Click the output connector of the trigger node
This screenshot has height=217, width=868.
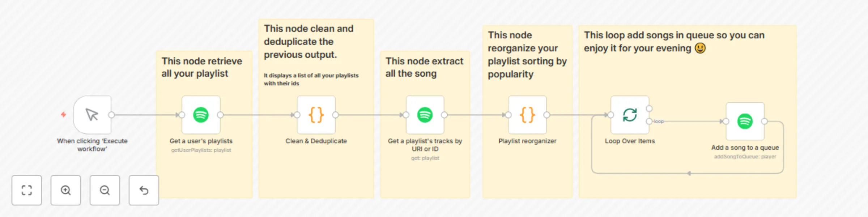point(111,115)
